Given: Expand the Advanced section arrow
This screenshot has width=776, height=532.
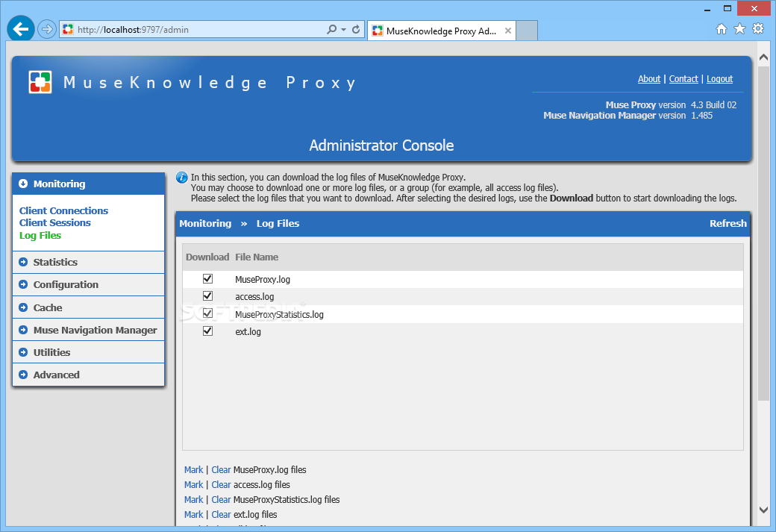Looking at the screenshot, I should pos(23,375).
